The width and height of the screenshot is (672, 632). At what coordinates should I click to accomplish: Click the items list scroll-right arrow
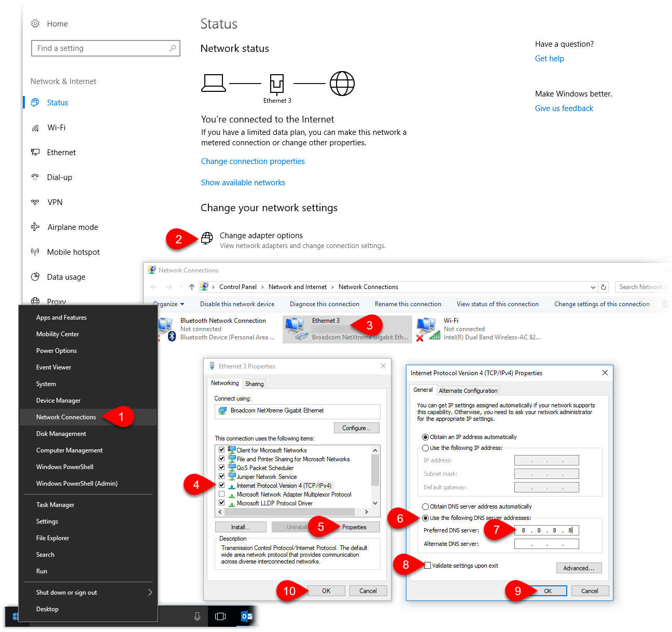click(367, 512)
